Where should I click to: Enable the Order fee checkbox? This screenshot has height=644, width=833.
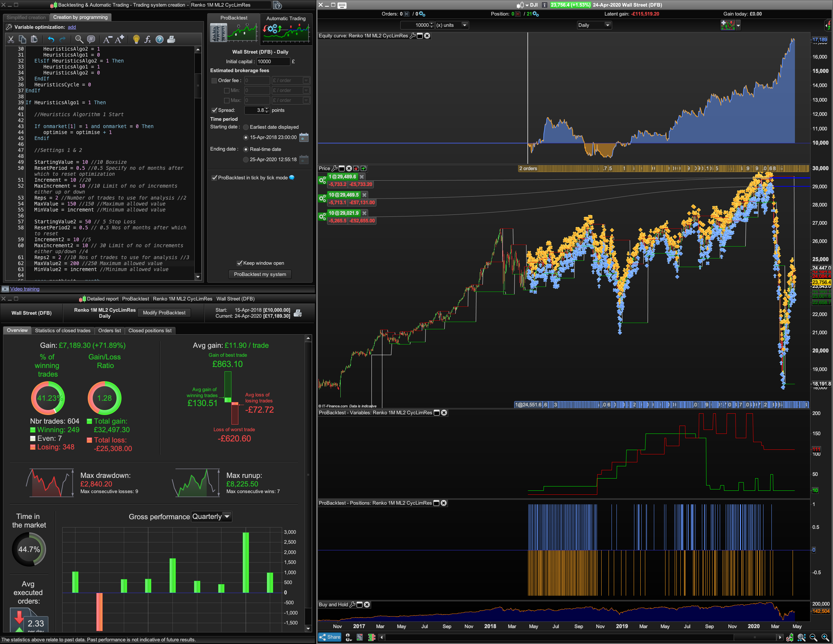click(x=214, y=80)
